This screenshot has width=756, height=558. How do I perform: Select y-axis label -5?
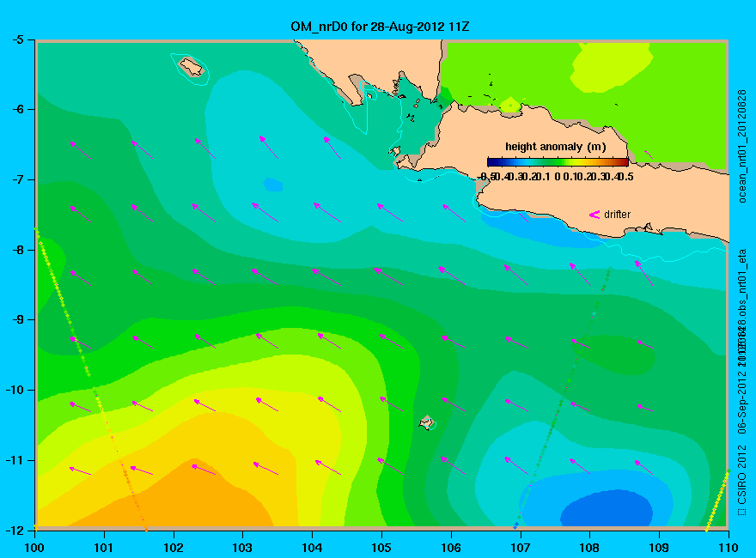[x=17, y=39]
